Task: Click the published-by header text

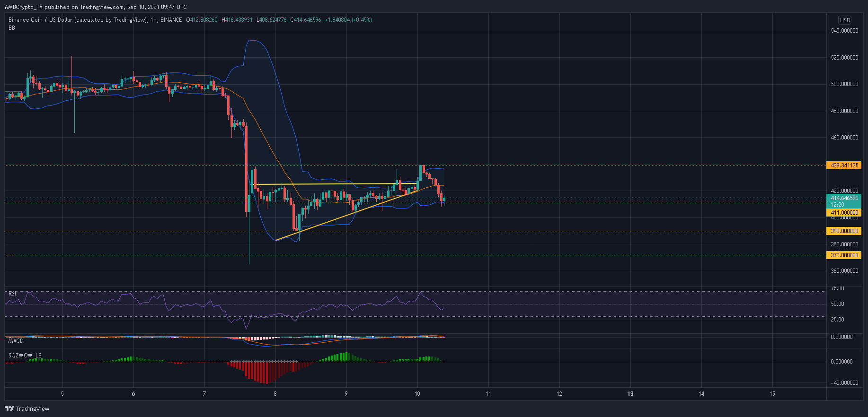Action: [96, 7]
